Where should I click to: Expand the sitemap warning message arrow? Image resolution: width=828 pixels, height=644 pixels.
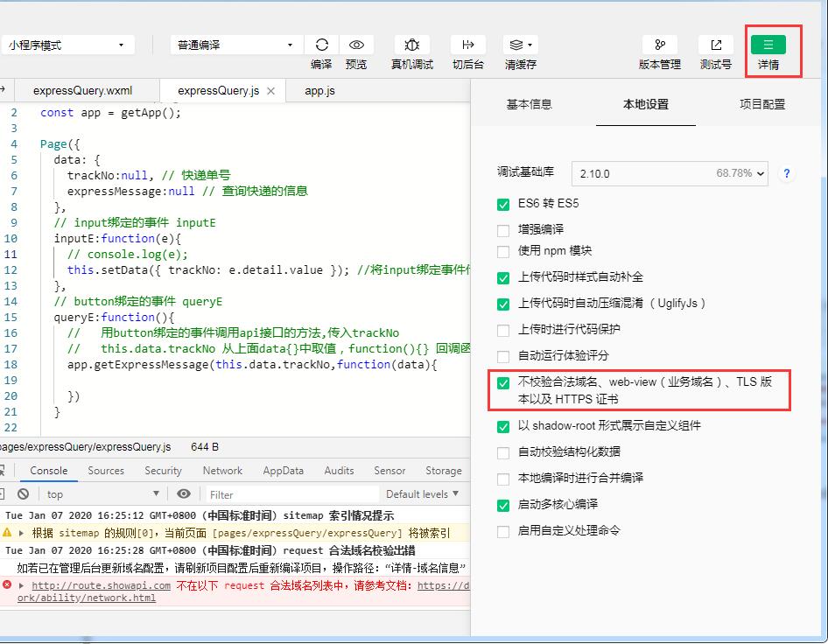click(x=22, y=533)
